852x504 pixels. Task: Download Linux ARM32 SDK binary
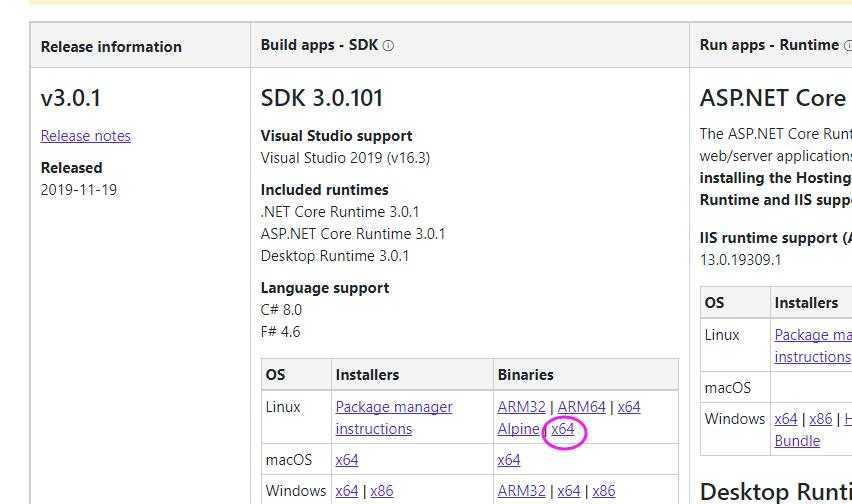(521, 407)
